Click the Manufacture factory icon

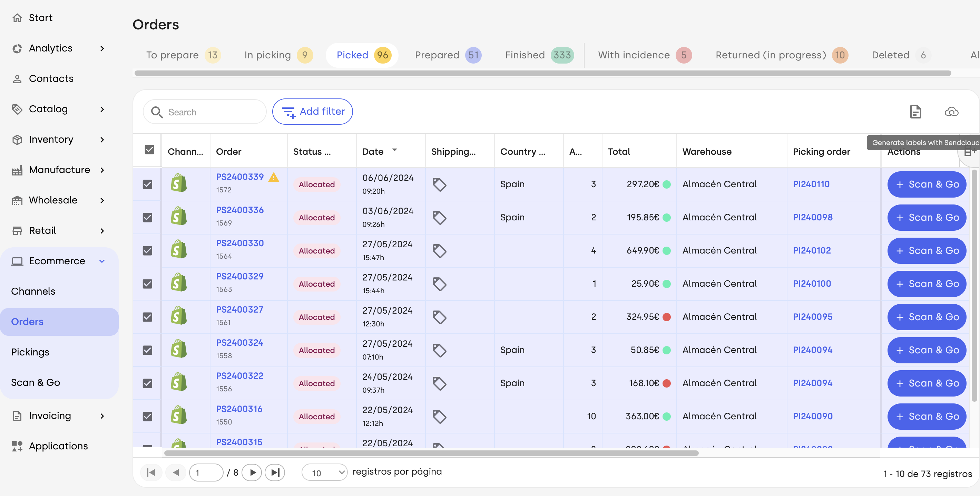pyautogui.click(x=17, y=170)
